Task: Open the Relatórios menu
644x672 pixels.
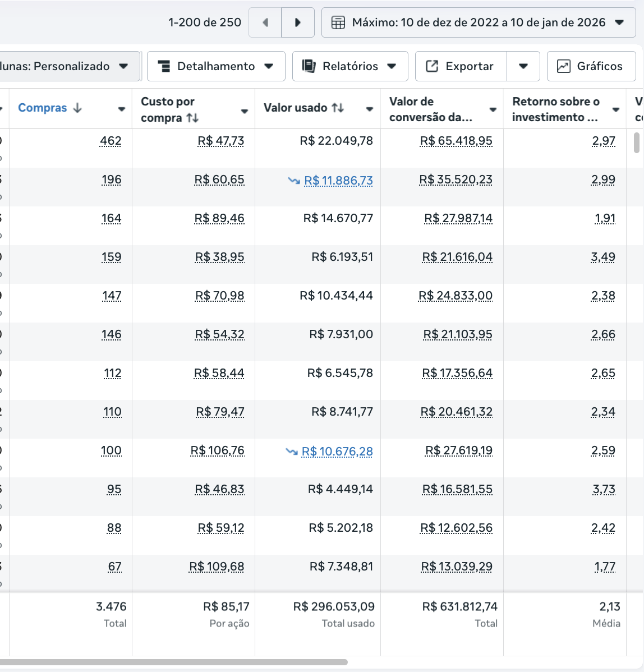Action: pos(349,66)
